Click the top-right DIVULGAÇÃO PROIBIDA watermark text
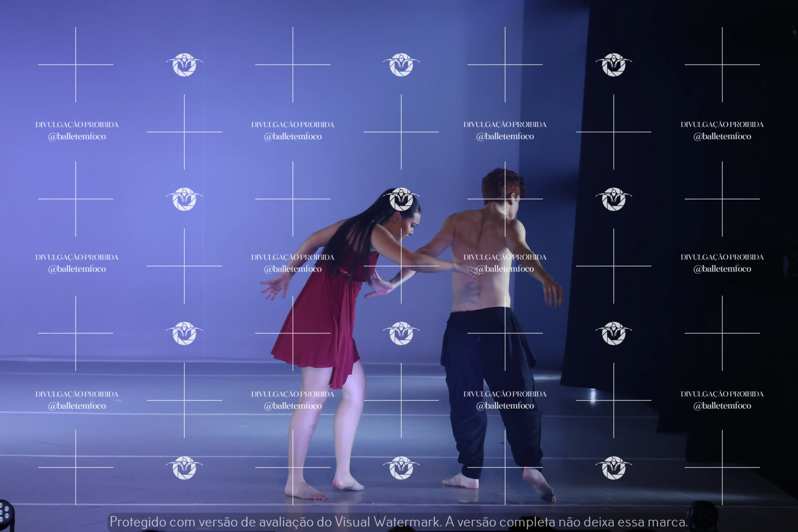Image resolution: width=798 pixels, height=532 pixels. pos(722,124)
